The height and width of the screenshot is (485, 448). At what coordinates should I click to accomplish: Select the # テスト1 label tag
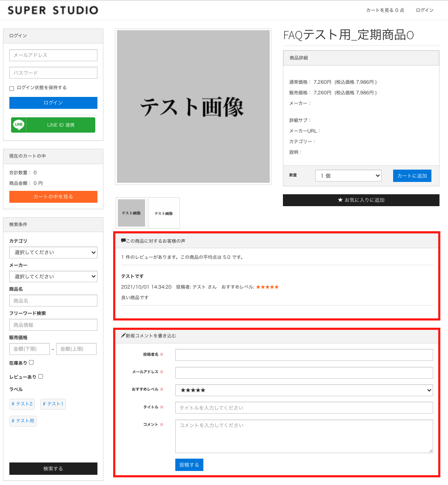click(53, 404)
